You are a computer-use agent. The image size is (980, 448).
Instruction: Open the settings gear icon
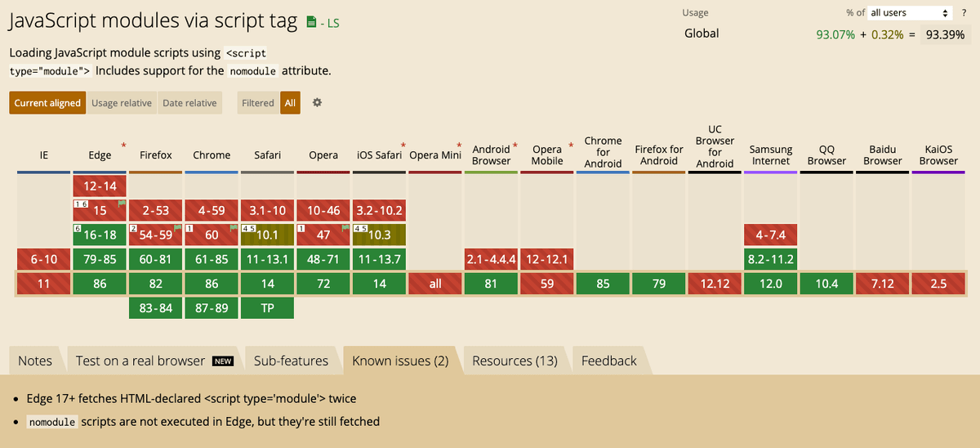point(318,103)
